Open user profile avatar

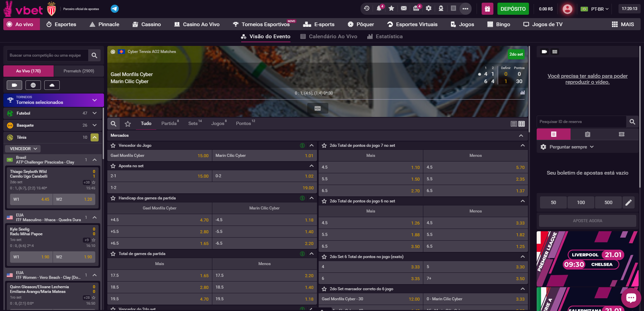(x=567, y=9)
